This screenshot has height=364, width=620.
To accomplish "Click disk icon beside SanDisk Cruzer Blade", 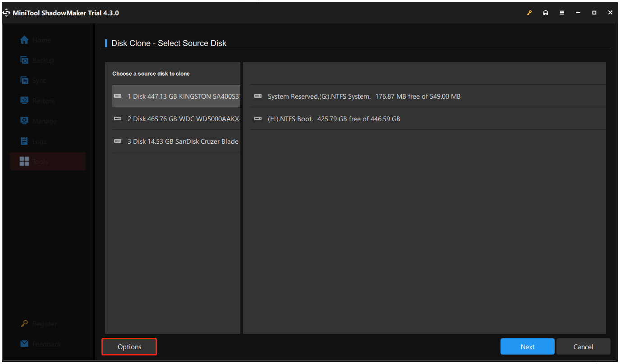I will pyautogui.click(x=118, y=141).
